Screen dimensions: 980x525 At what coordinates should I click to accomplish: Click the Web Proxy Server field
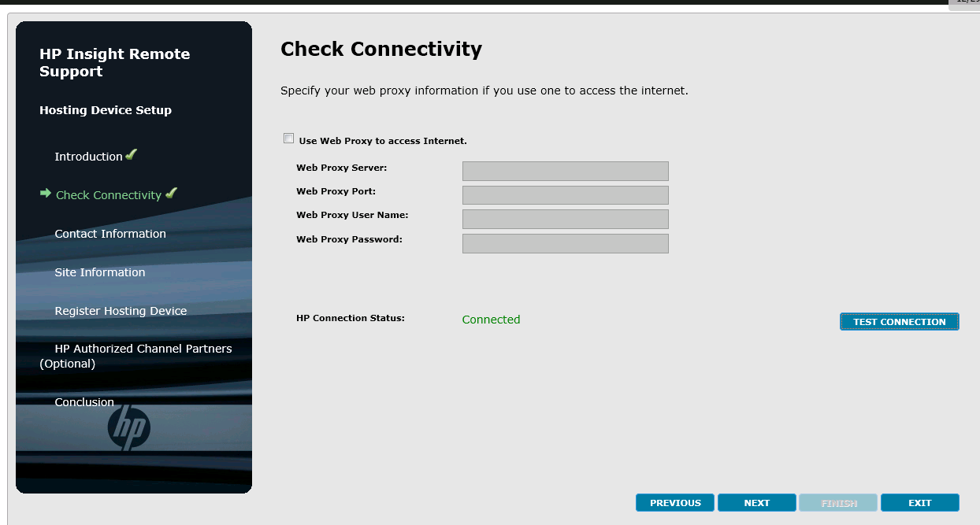tap(565, 172)
